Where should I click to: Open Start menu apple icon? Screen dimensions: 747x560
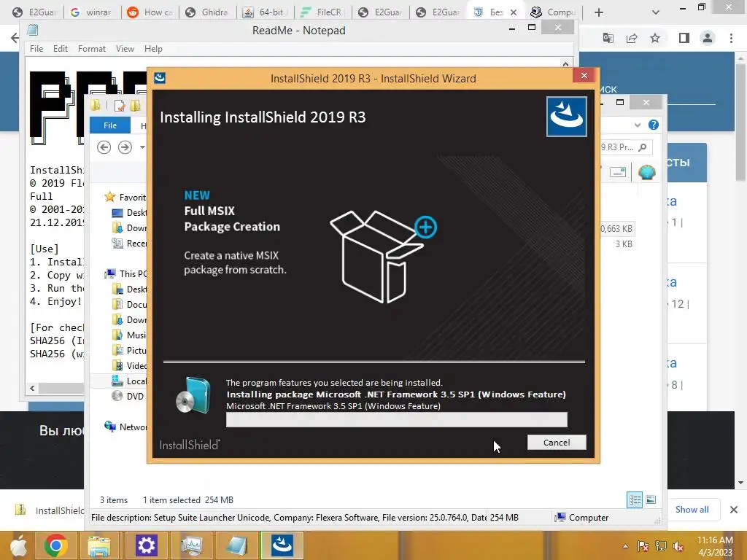pos(18,545)
